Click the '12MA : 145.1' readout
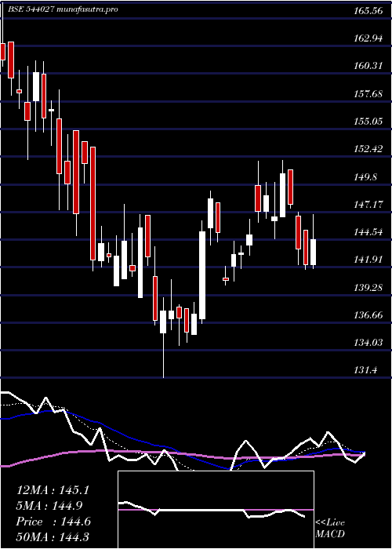 coord(53,490)
